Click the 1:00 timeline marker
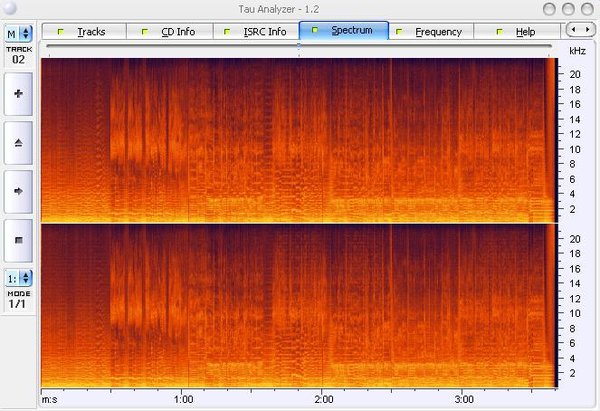This screenshot has height=411, width=600. point(183,400)
